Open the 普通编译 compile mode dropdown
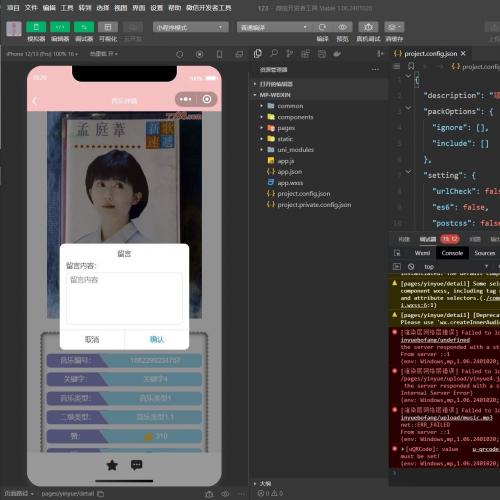500x500 pixels. coord(273,27)
